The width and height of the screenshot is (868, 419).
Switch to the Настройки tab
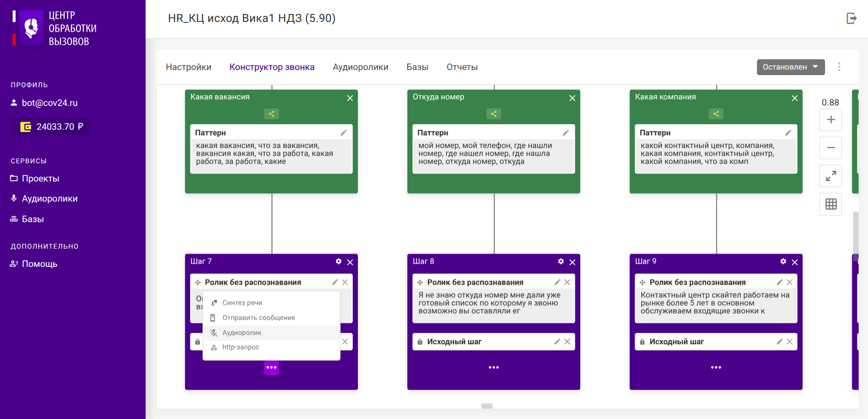coord(189,67)
